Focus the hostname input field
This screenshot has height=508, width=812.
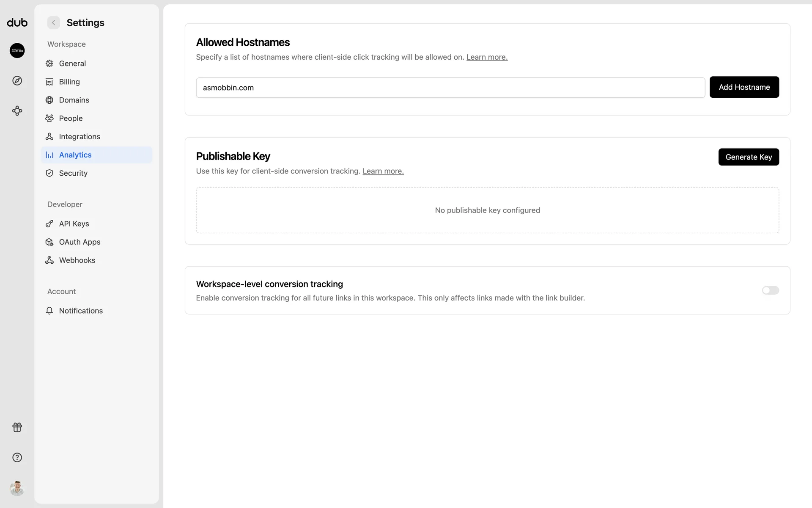pyautogui.click(x=450, y=88)
